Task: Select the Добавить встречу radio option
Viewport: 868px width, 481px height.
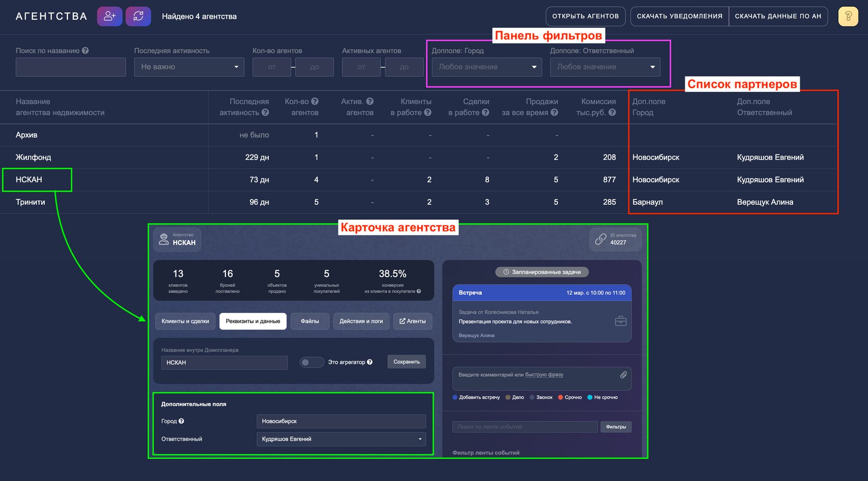Action: click(x=455, y=397)
